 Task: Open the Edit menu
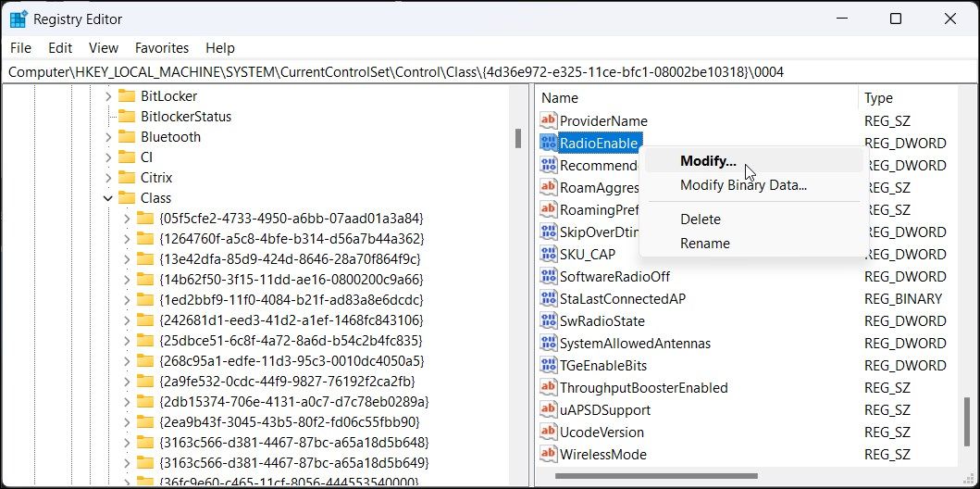61,48
